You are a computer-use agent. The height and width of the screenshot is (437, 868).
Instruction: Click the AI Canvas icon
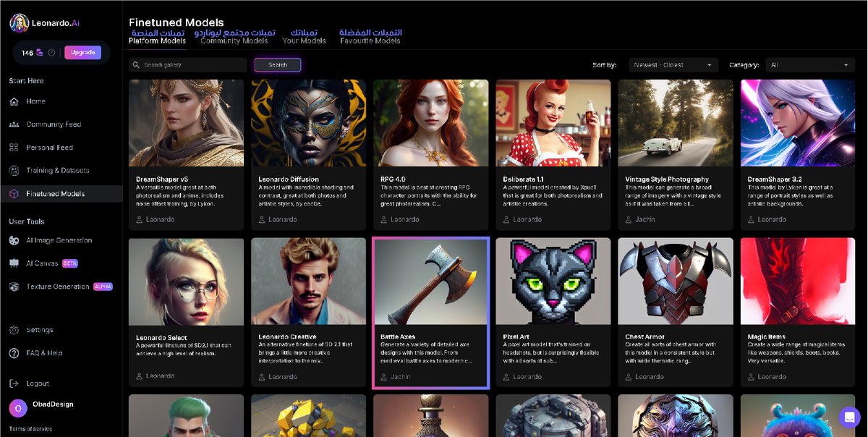click(14, 263)
